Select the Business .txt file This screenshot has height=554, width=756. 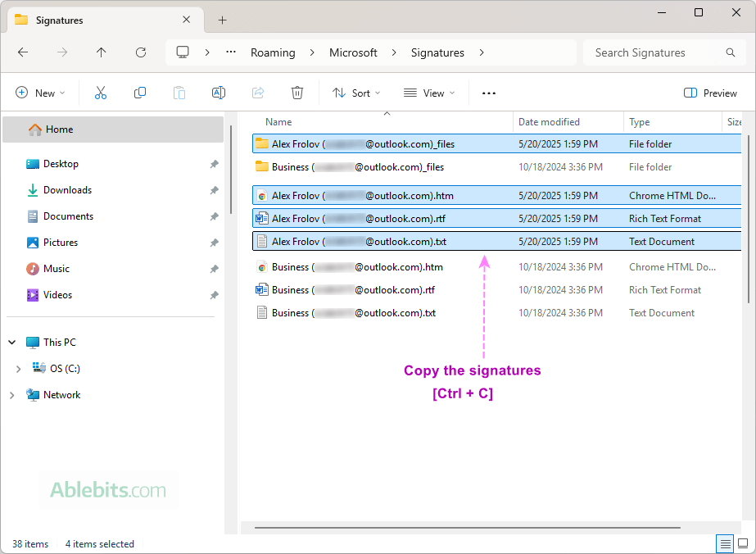[x=496, y=313]
